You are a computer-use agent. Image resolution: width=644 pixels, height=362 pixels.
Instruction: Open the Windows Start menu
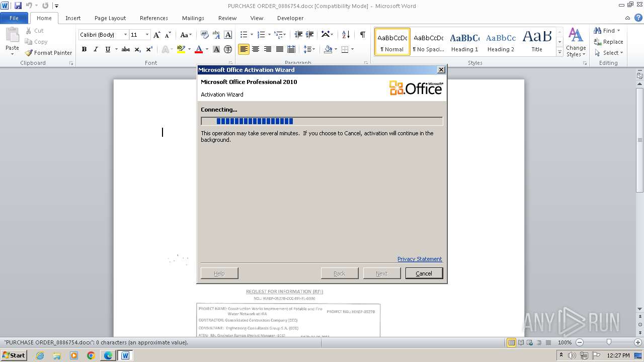(x=14, y=355)
